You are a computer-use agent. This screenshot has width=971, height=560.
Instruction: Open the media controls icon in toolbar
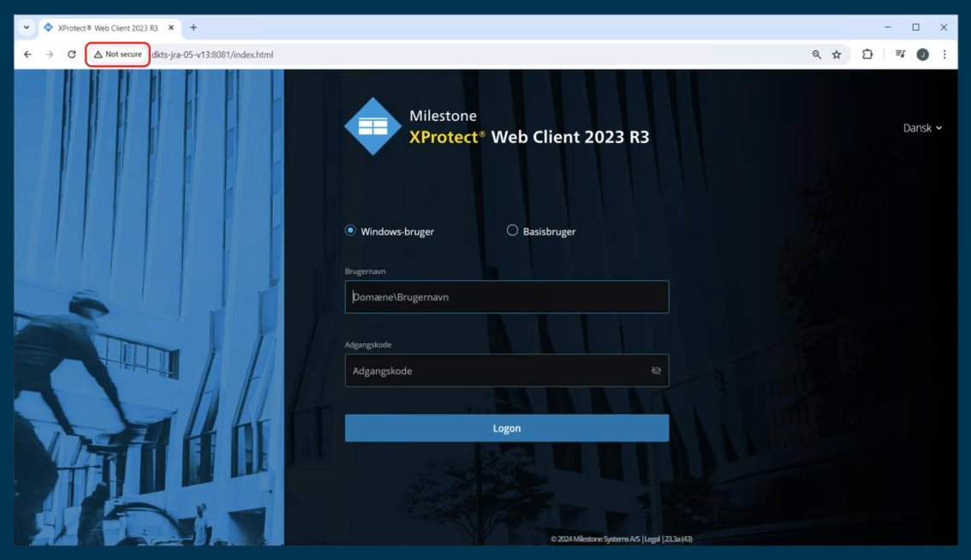(x=900, y=55)
